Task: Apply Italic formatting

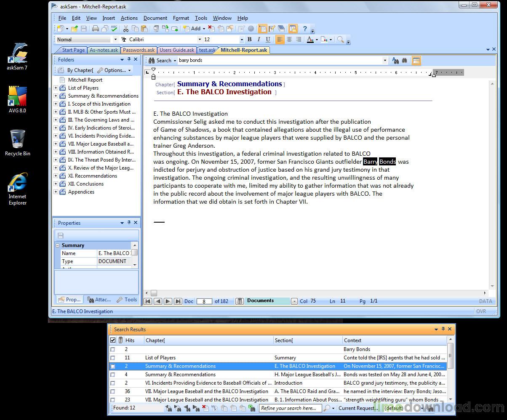Action: click(x=259, y=40)
